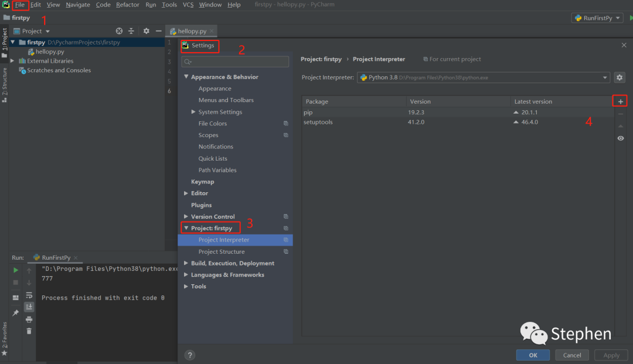The width and height of the screenshot is (633, 364).
Task: Expand the Tools settings section
Action: 186,286
